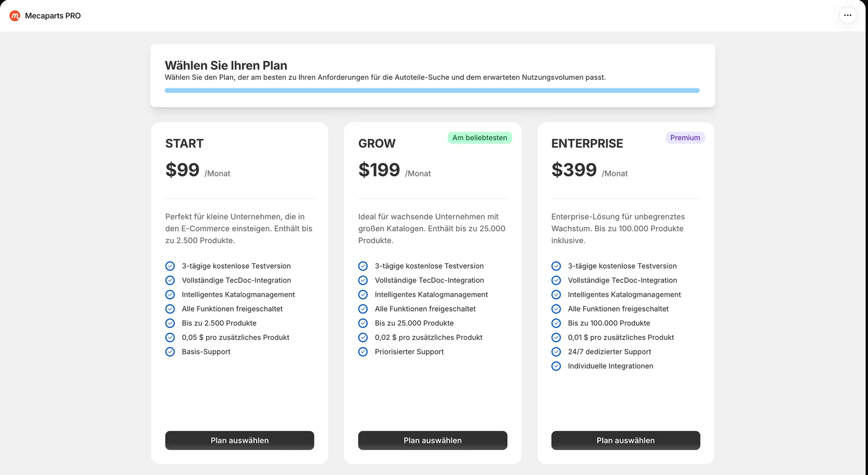The image size is (868, 475).
Task: Click the '$99' price
Action: (x=182, y=170)
